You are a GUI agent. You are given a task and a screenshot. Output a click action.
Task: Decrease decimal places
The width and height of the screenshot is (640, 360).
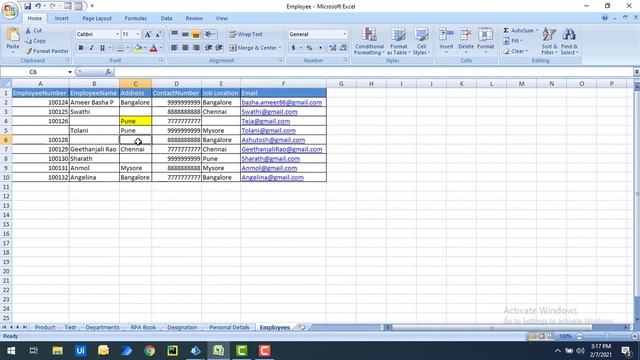point(343,48)
